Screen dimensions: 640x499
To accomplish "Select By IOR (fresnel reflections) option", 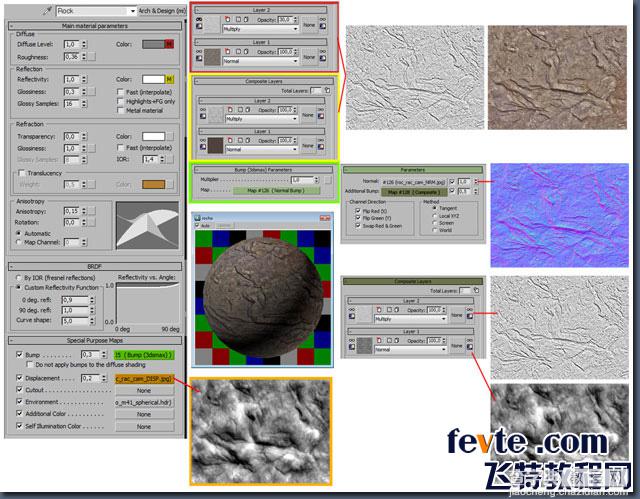I will point(18,277).
